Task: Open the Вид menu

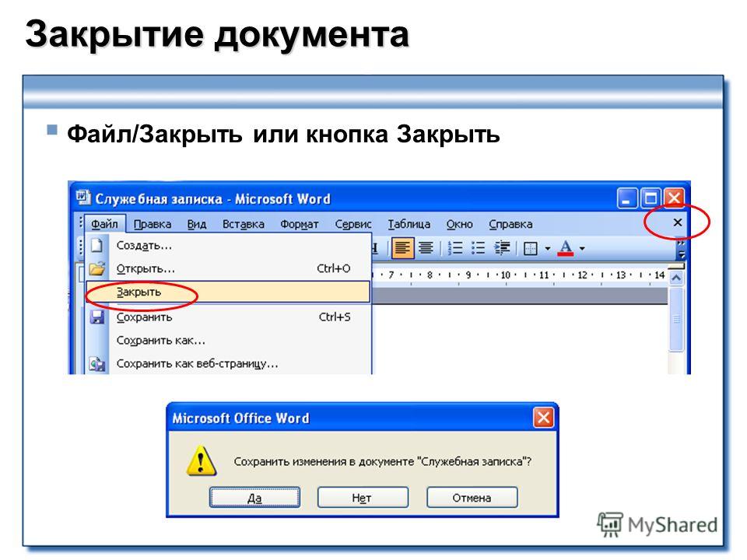Action: [196, 224]
